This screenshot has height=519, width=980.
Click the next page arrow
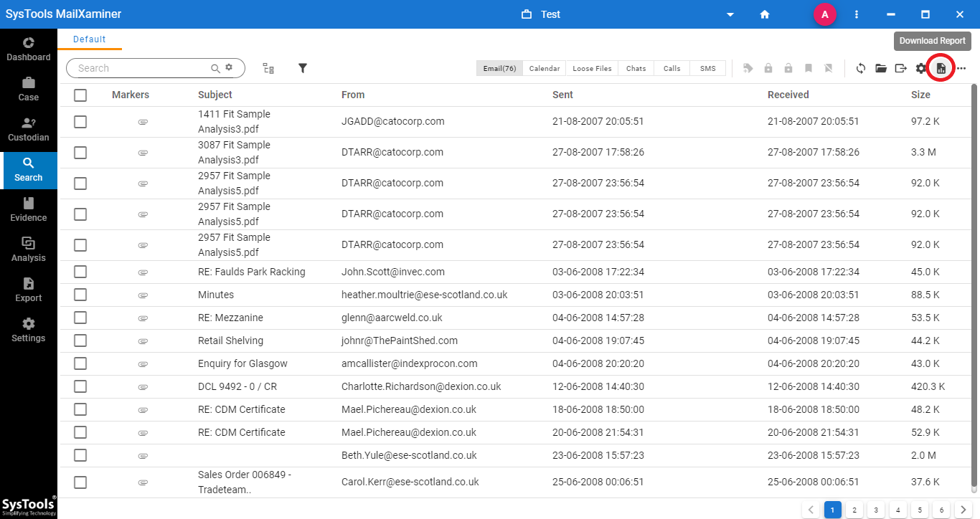point(963,510)
